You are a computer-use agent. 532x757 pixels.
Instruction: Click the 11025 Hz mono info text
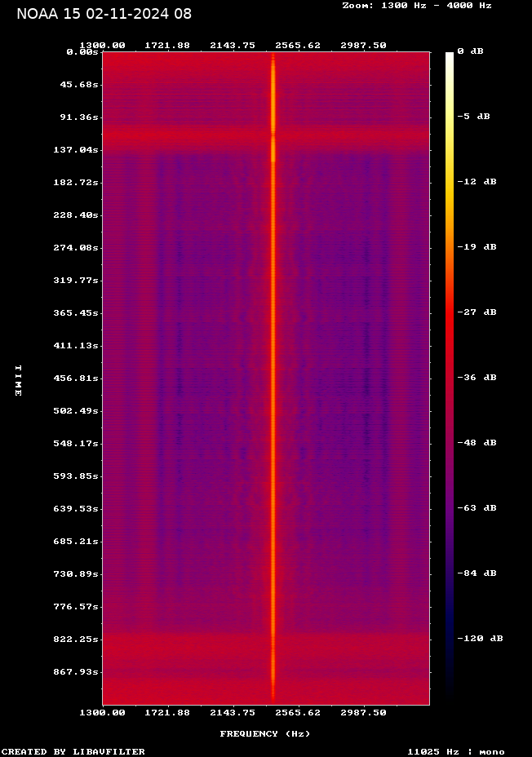point(456,751)
